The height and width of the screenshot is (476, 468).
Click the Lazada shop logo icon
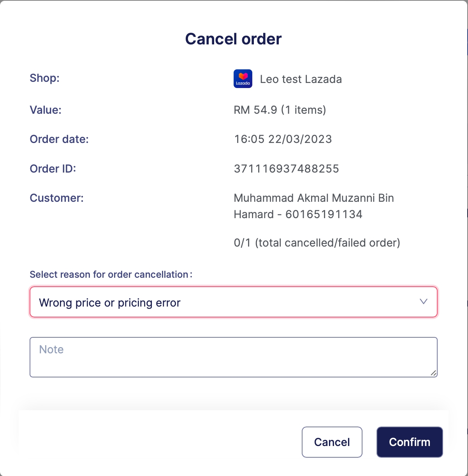tap(243, 79)
